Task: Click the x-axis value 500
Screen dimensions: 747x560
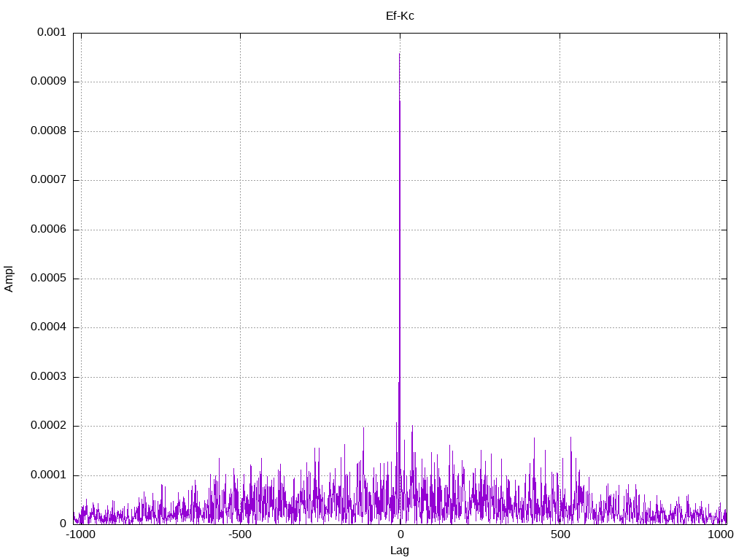Action: [560, 534]
